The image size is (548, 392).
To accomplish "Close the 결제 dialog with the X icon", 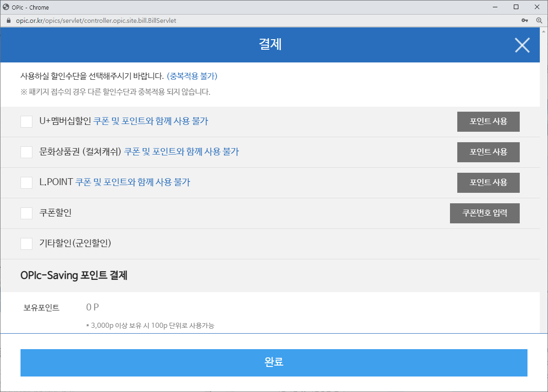I will click(522, 45).
